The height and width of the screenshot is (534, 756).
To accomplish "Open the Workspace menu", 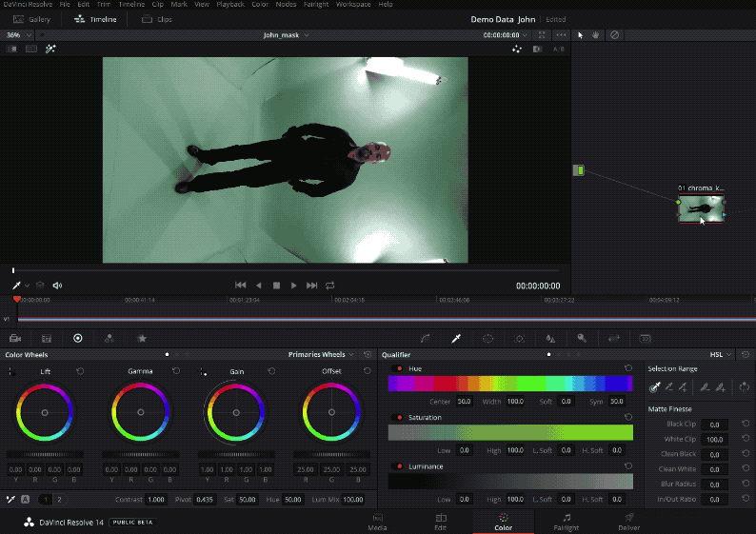I will coord(353,5).
